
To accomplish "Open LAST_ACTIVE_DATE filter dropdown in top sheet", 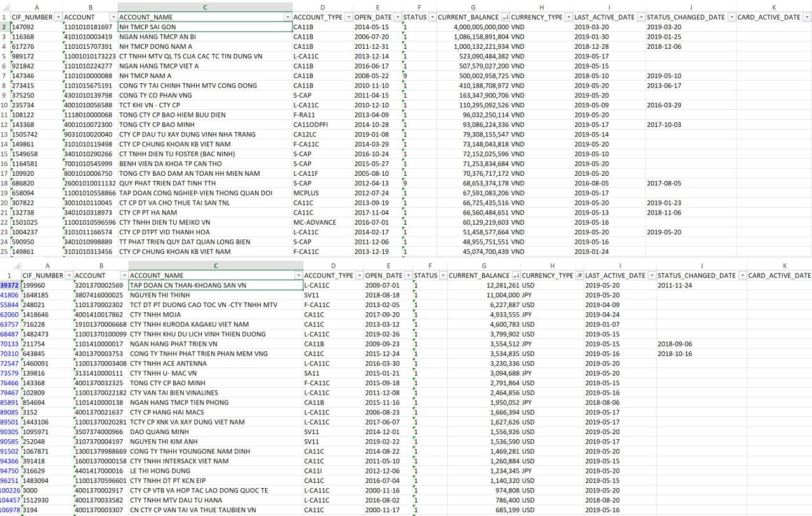I will (x=640, y=17).
